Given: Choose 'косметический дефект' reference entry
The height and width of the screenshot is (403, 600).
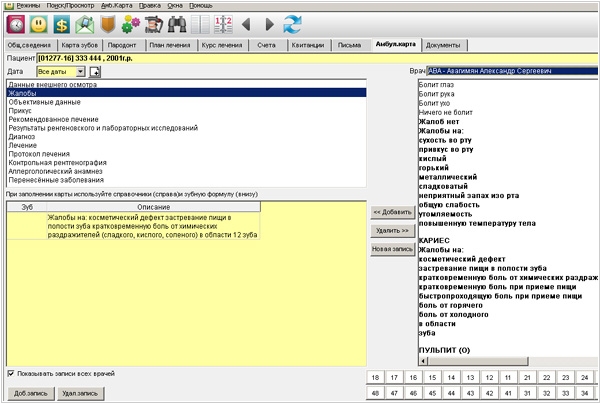Looking at the screenshot, I should [x=462, y=259].
